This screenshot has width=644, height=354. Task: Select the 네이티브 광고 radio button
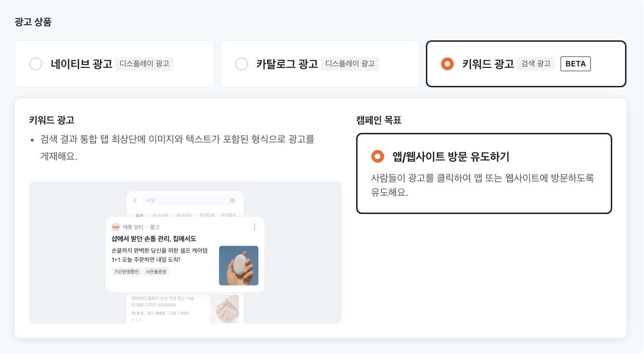coord(36,64)
